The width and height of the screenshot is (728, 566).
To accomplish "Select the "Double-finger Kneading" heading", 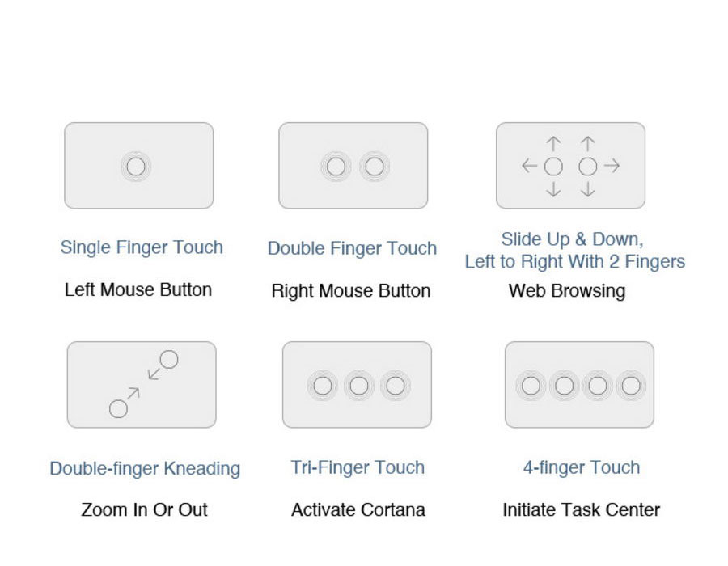I will pos(145,468).
